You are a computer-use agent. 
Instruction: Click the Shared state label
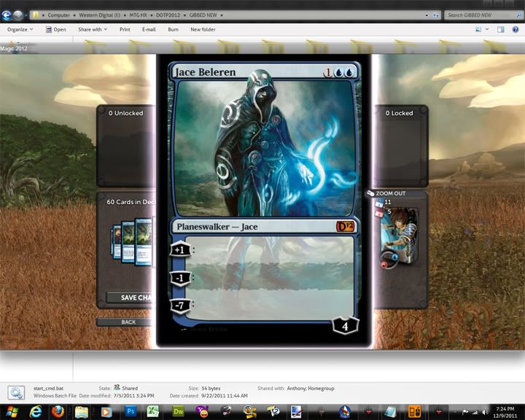coord(130,388)
